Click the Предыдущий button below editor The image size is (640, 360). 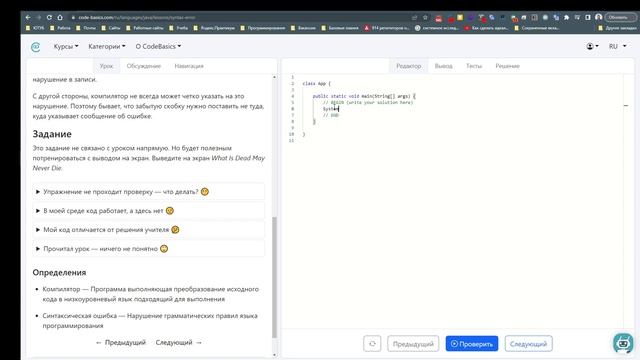[x=413, y=344]
